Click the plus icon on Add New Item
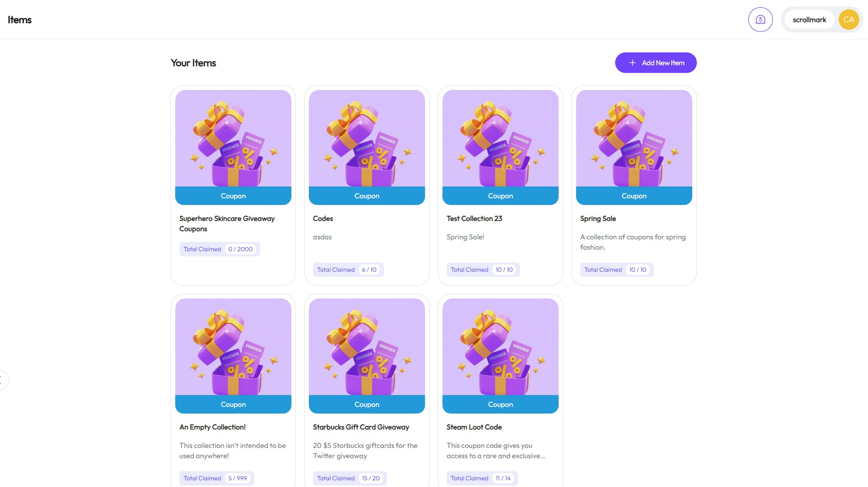868x487 pixels. pyautogui.click(x=633, y=63)
